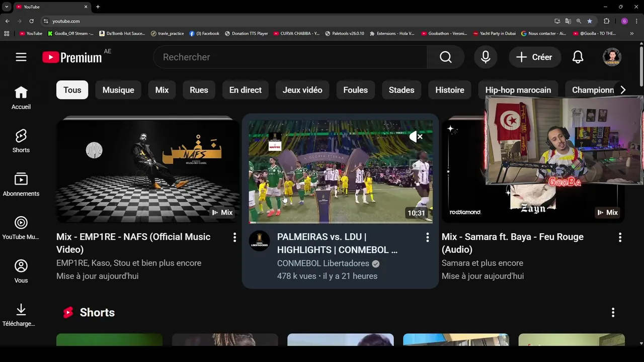Close the YouTube browser tab
The height and width of the screenshot is (362, 644).
click(86, 7)
